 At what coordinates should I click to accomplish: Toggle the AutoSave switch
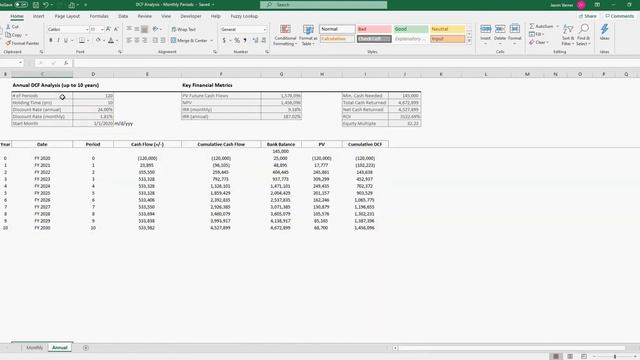[21, 5]
